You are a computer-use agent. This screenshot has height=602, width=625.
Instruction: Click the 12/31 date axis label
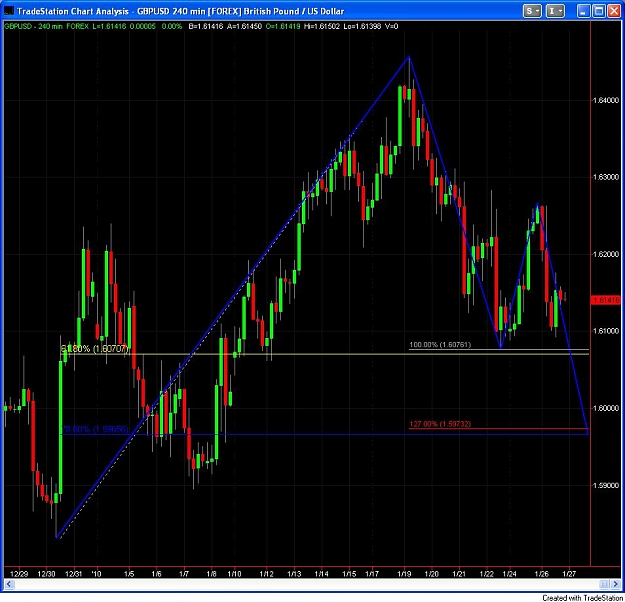pos(73,574)
